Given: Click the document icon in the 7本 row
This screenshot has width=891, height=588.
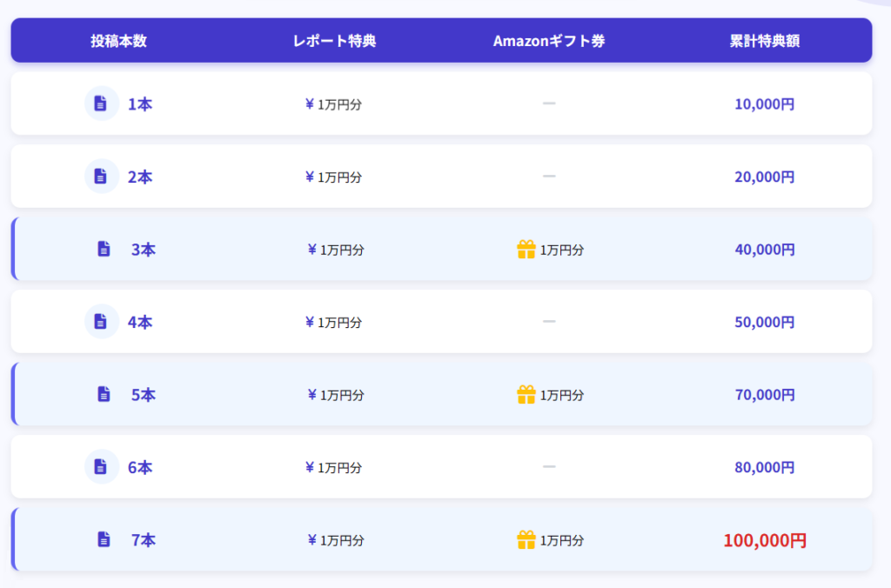Looking at the screenshot, I should point(104,540).
